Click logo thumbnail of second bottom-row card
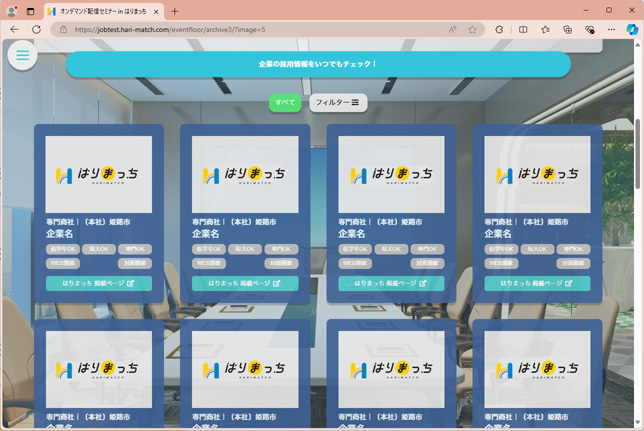This screenshot has height=431, width=644. [245, 369]
